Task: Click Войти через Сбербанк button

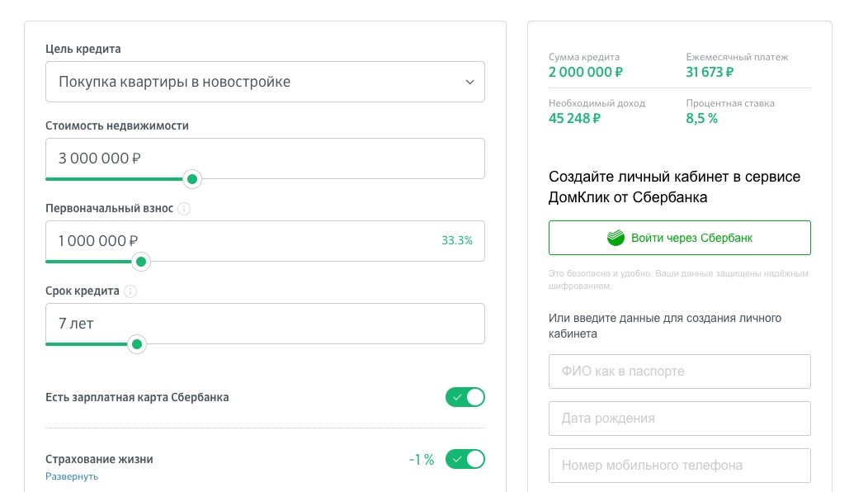Action: 679,237
